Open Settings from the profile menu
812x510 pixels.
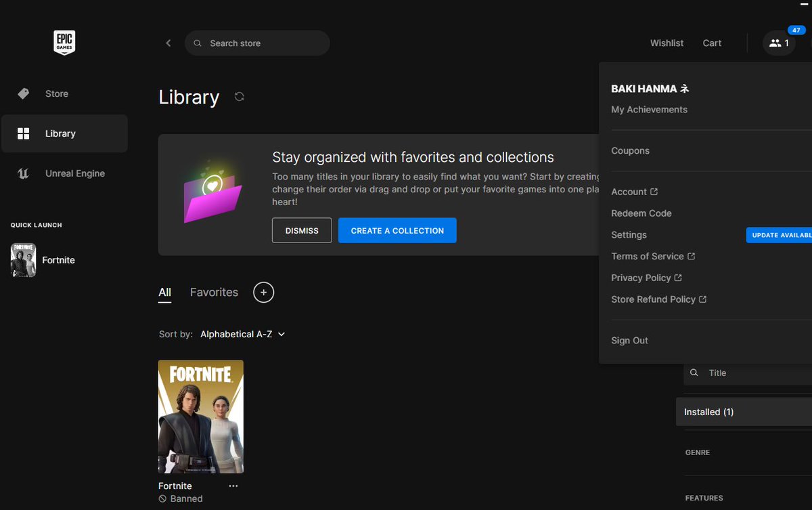click(629, 235)
